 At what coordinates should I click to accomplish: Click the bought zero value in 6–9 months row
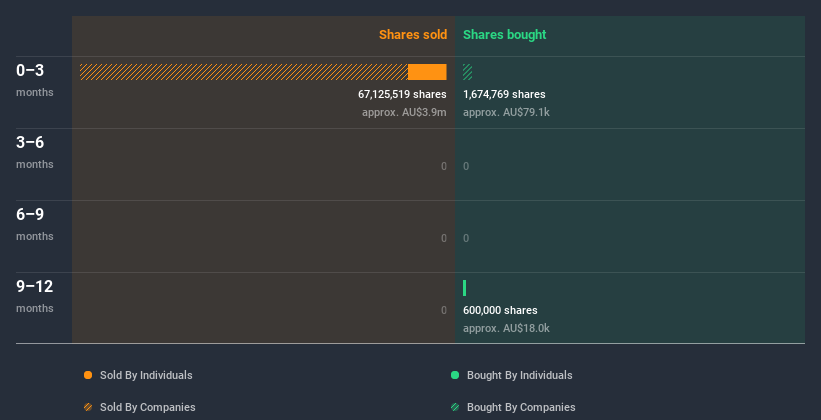466,238
